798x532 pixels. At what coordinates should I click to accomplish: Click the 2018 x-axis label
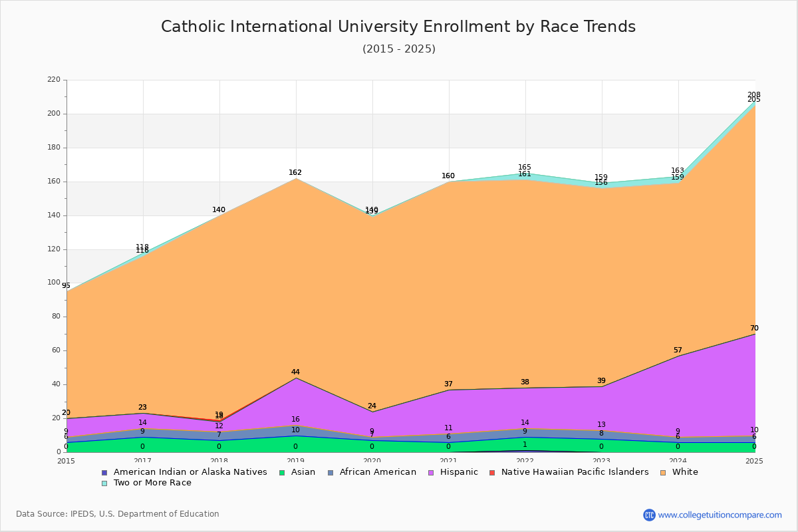pyautogui.click(x=219, y=461)
